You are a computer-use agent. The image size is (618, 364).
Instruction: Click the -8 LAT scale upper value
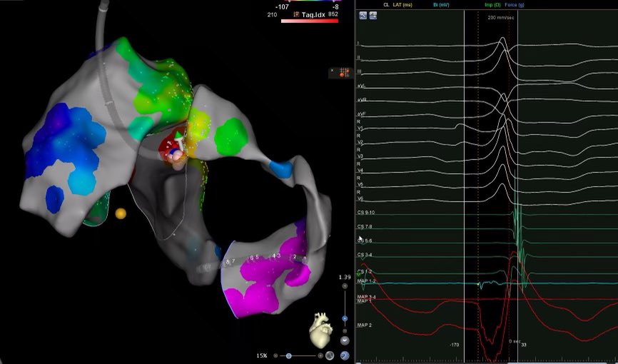tap(335, 6)
